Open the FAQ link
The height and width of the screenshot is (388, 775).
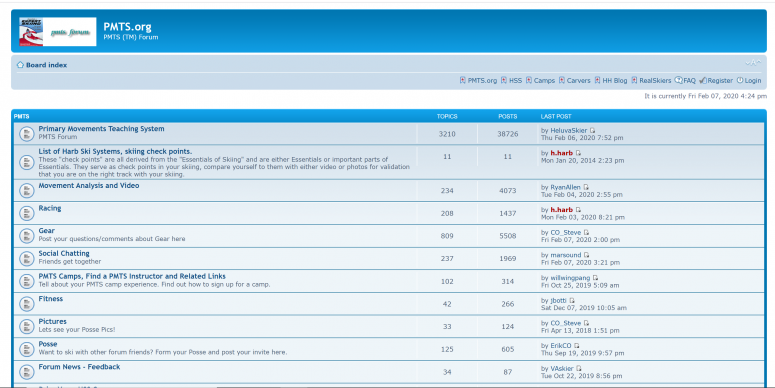[689, 80]
